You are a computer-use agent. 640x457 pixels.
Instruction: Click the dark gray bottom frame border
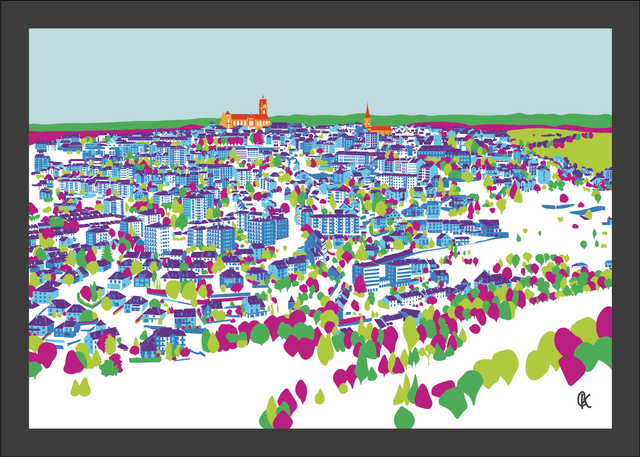pos(320,443)
